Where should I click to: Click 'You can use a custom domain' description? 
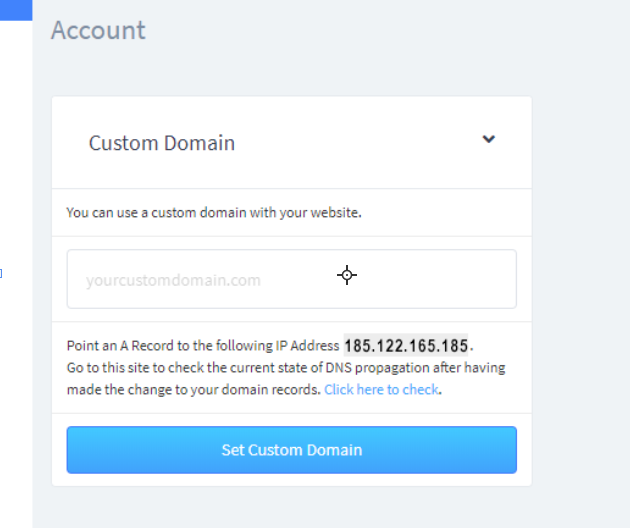[x=214, y=212]
